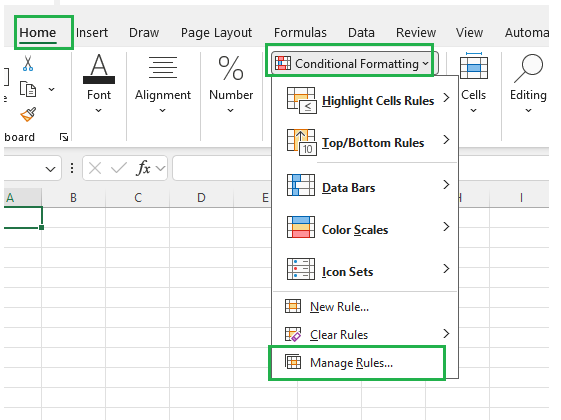Screen dimensions: 561x420
Task: Click the Top/Bottom Rules icon
Action: click(x=301, y=142)
